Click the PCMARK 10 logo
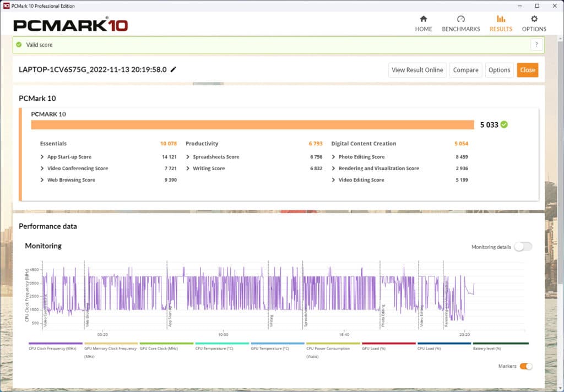This screenshot has width=564, height=392. coord(70,25)
